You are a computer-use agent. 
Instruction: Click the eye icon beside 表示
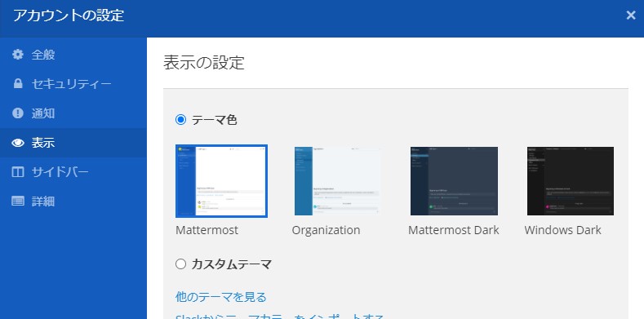point(18,143)
